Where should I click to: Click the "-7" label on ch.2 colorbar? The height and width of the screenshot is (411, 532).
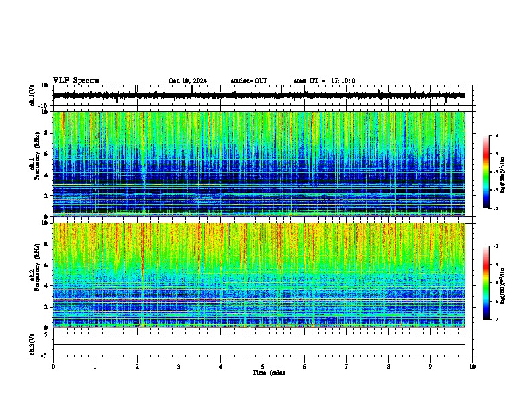click(x=495, y=319)
